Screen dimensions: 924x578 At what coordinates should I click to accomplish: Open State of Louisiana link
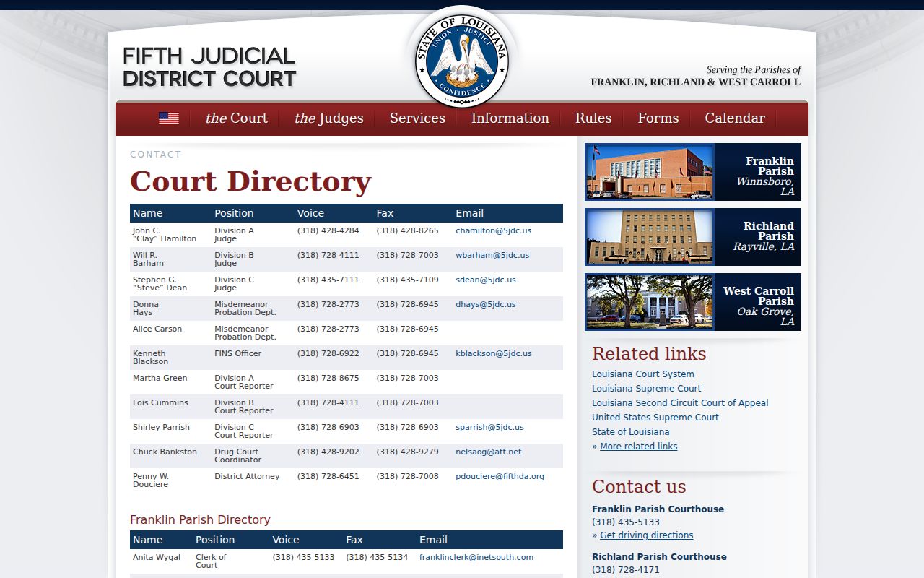(631, 432)
